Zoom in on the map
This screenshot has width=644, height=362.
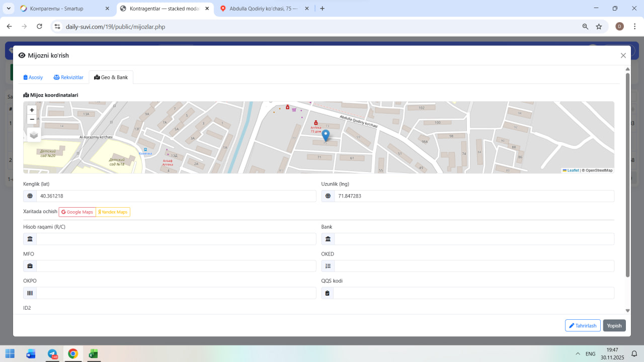click(x=32, y=110)
